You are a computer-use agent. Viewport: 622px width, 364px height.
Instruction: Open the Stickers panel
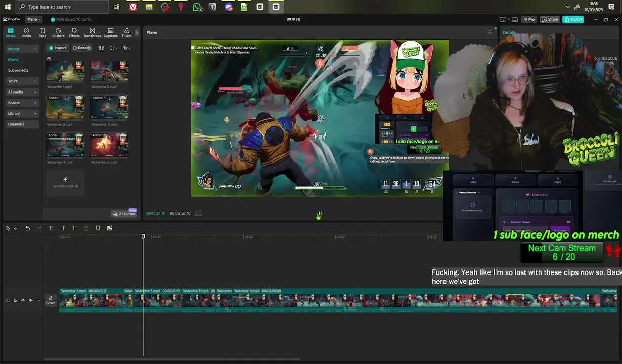(x=58, y=33)
